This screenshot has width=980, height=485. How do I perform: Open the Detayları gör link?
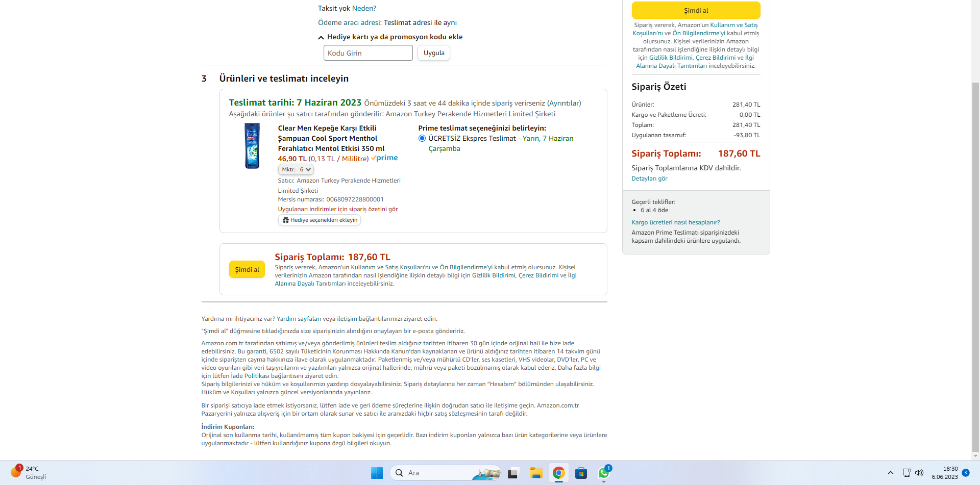[649, 178]
